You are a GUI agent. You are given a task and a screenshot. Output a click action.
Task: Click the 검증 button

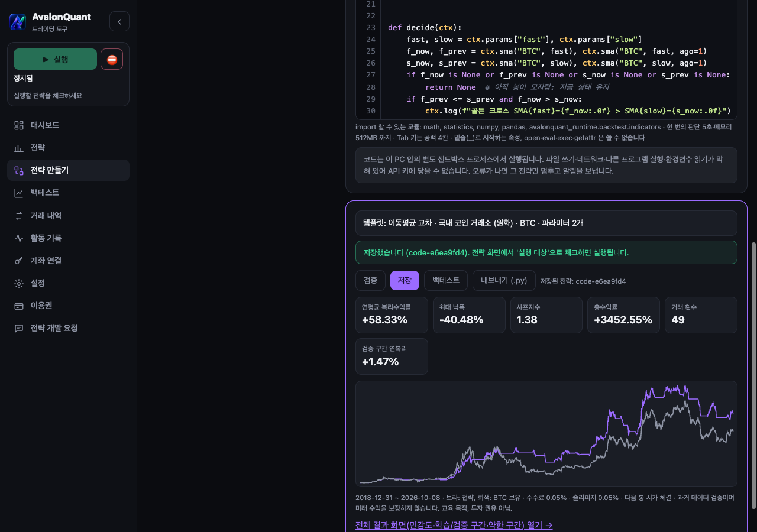pos(370,280)
